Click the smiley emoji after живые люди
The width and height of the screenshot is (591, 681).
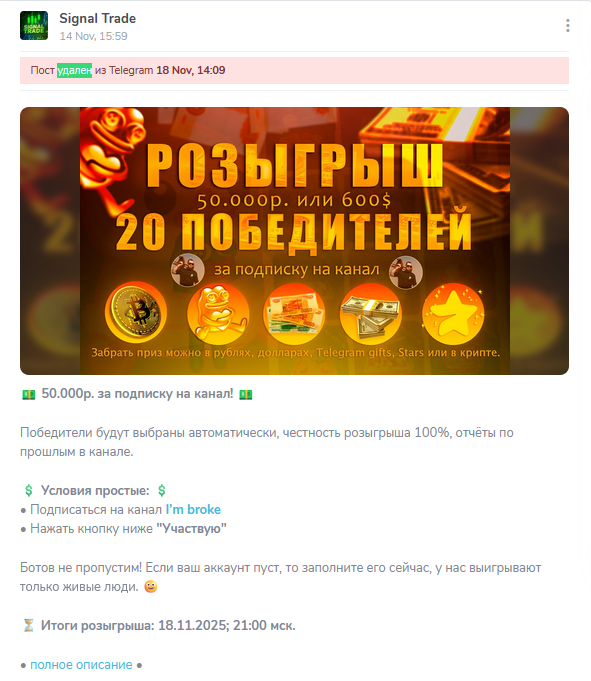151,587
